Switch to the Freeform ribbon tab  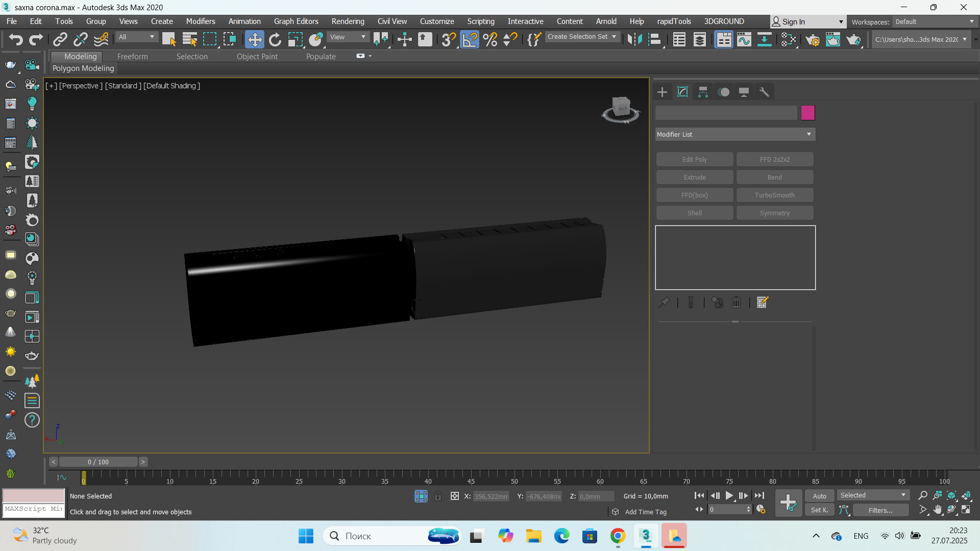(132, 57)
